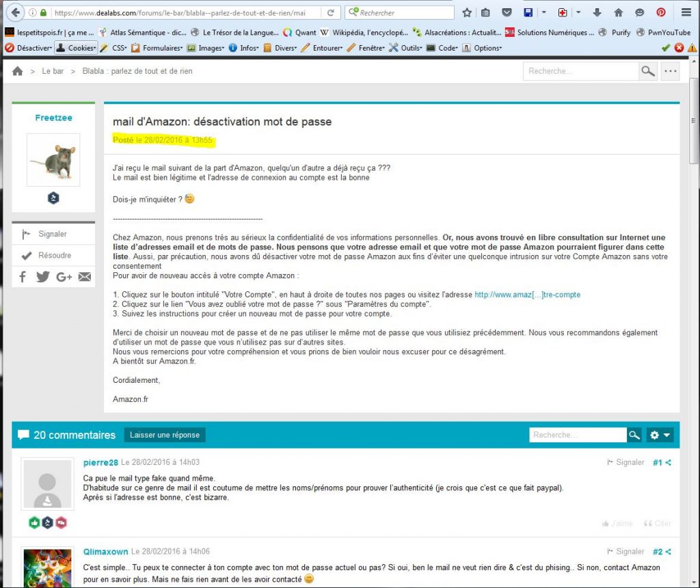Click the Laisser une réponse button
Image resolution: width=700 pixels, height=588 pixels.
165,435
